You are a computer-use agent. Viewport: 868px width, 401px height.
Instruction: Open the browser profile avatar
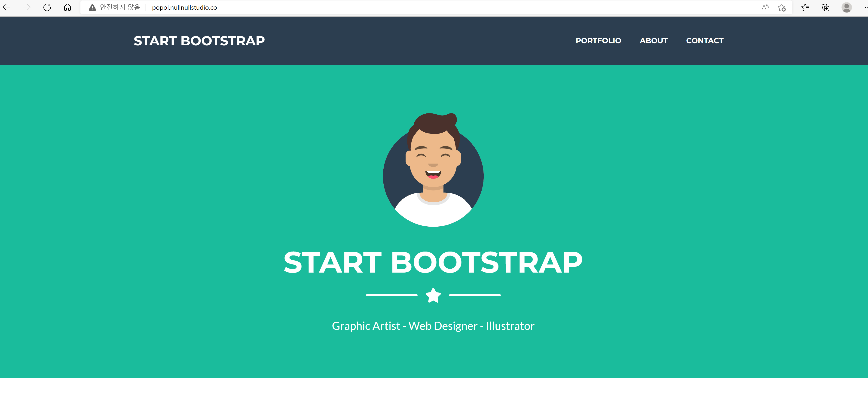(x=847, y=7)
